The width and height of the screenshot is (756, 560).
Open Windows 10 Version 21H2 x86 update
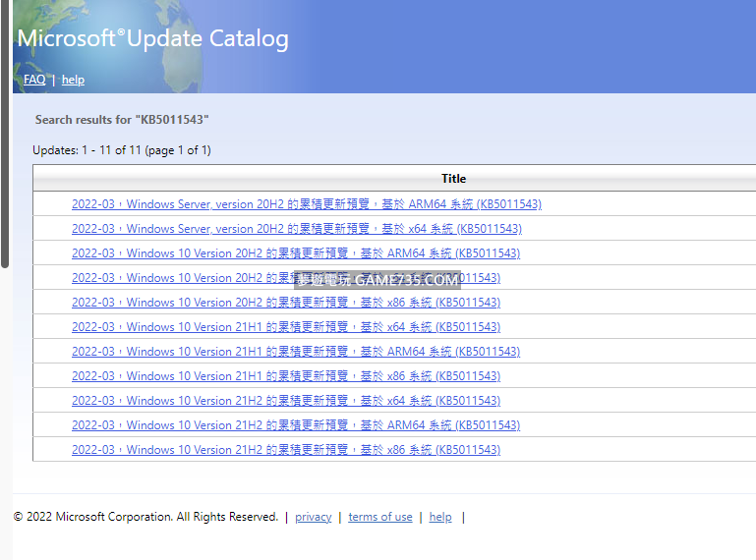point(285,450)
